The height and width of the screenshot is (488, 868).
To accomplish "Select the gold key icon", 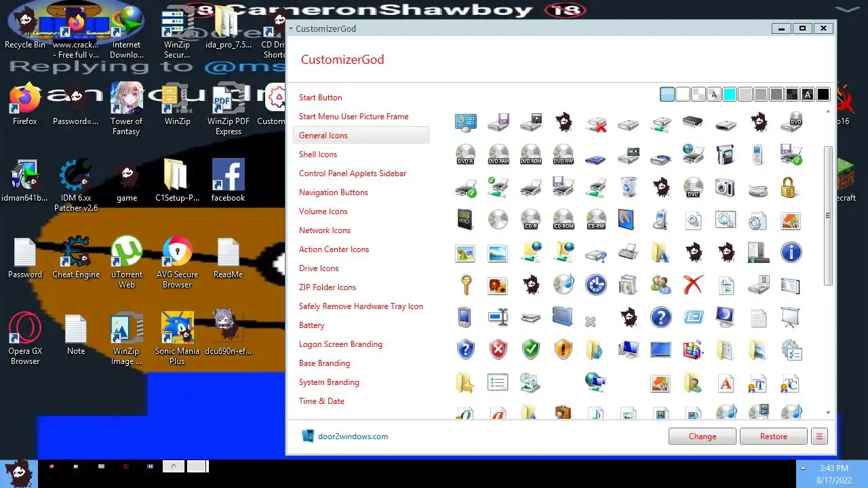I will coord(466,285).
